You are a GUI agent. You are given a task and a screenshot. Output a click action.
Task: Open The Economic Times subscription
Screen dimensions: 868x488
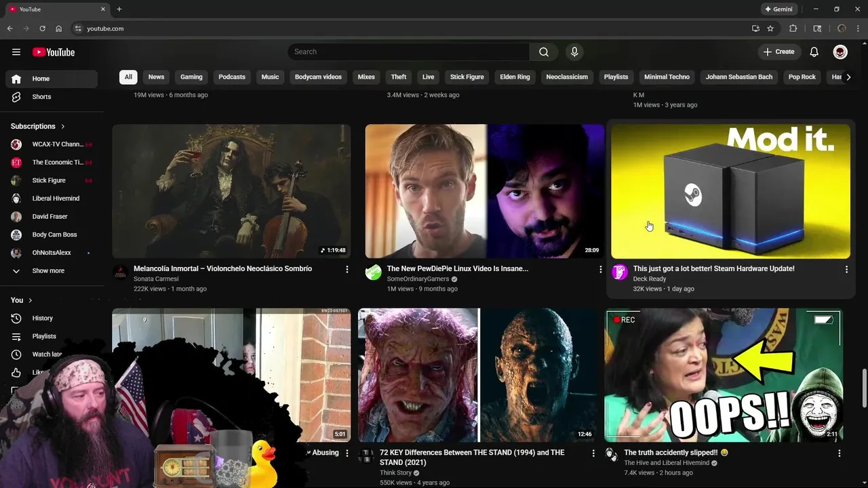coord(52,163)
